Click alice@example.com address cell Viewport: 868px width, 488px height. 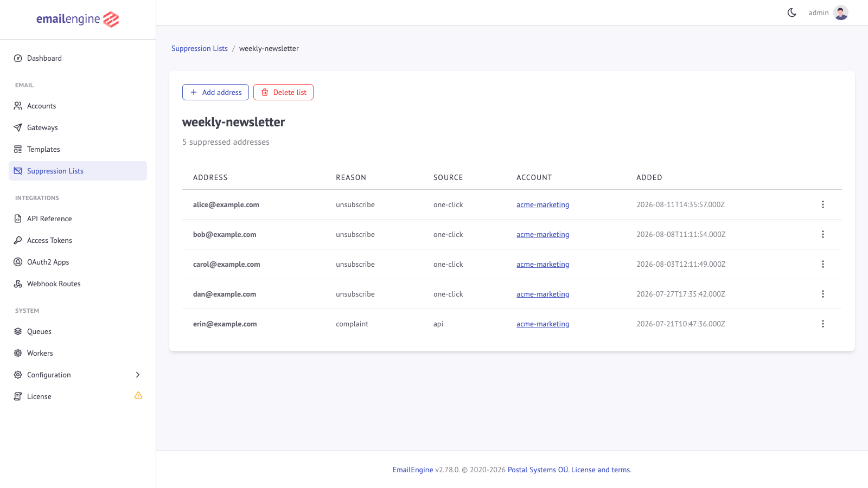[x=226, y=204]
